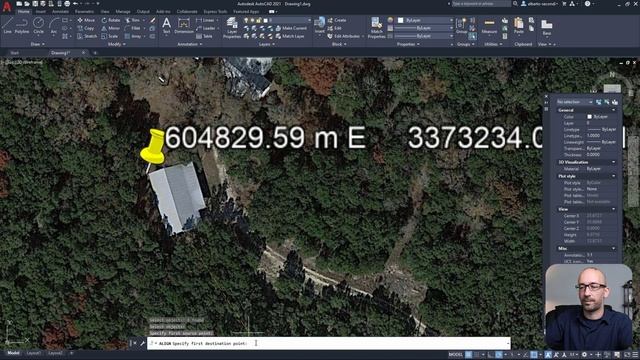Activate the Fillet tool

click(133, 28)
